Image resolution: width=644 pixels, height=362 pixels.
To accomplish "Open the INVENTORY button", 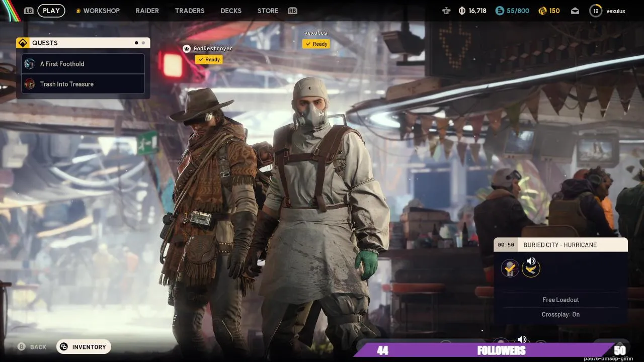I will (84, 347).
